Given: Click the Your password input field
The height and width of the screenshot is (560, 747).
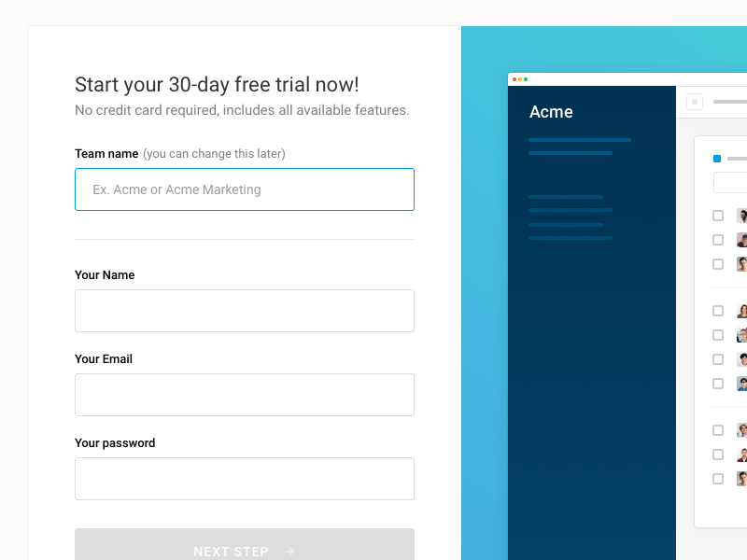Looking at the screenshot, I should 245,479.
